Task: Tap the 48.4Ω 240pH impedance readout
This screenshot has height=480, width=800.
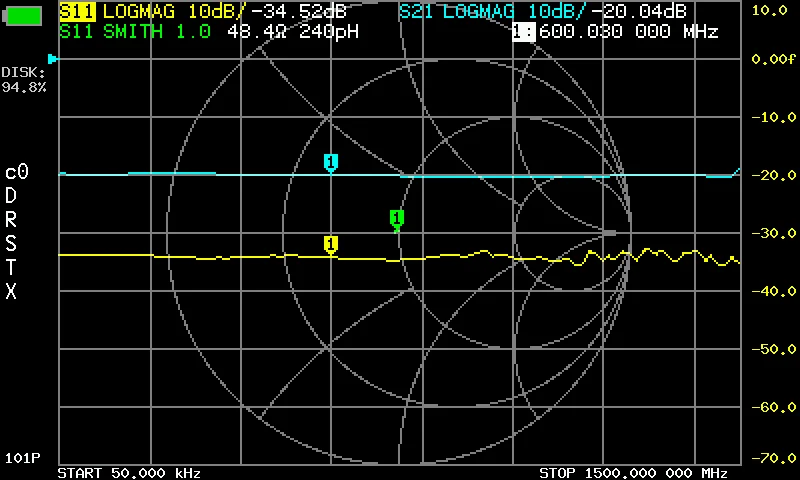Action: coord(293,32)
